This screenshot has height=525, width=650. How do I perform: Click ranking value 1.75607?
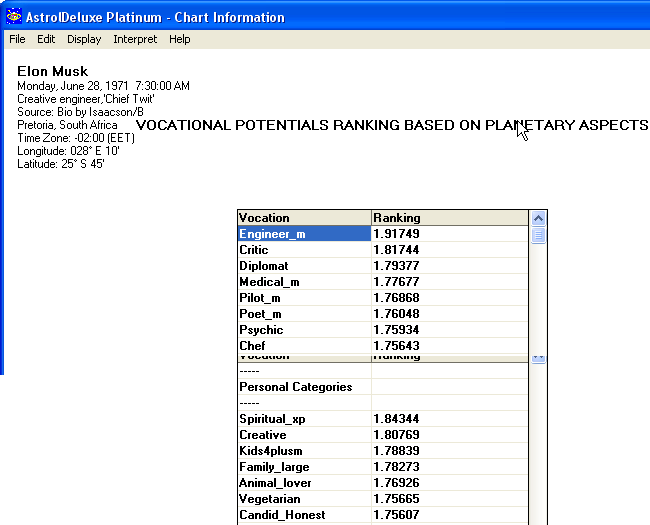[396, 515]
